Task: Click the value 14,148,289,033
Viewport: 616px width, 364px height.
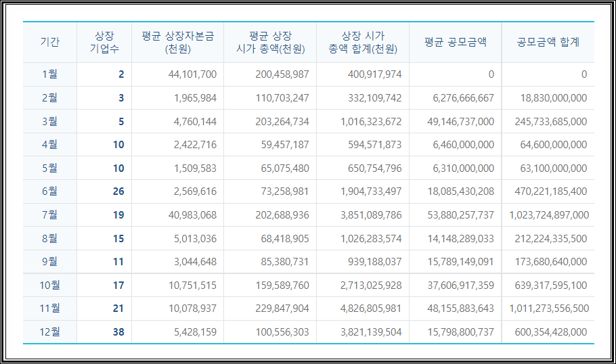Action: coord(461,238)
